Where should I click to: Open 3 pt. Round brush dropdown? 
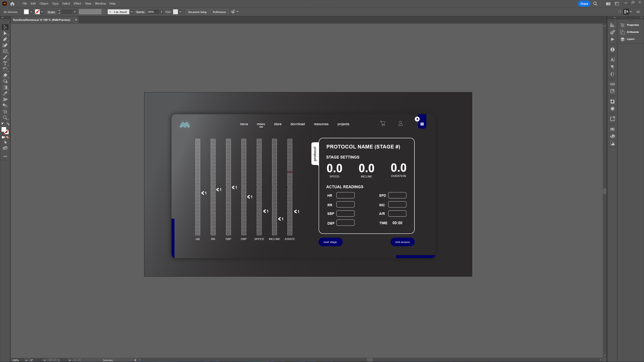click(x=132, y=12)
